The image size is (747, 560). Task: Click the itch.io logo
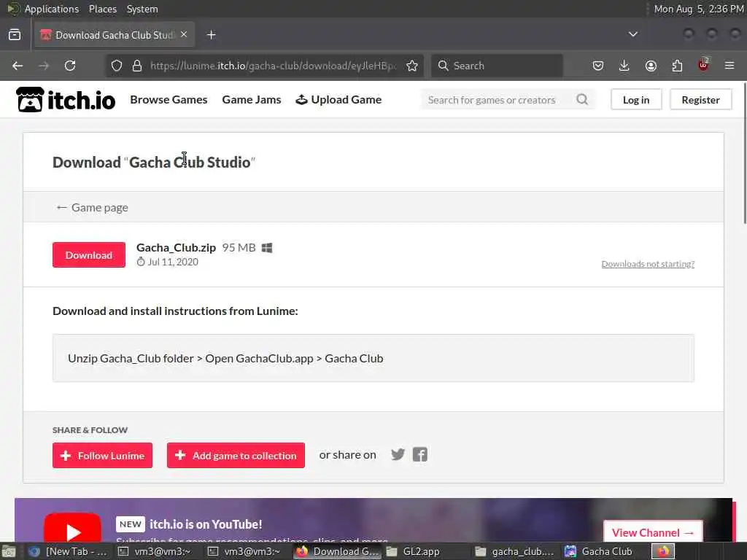click(x=66, y=99)
